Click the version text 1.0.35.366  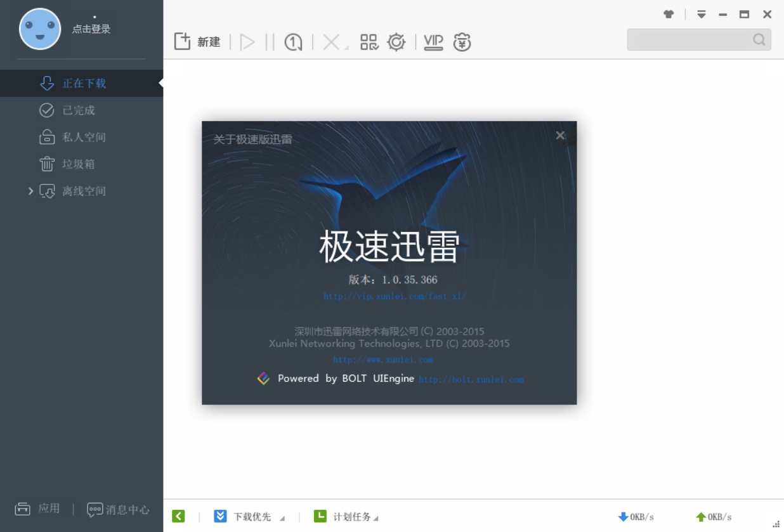pyautogui.click(x=410, y=280)
